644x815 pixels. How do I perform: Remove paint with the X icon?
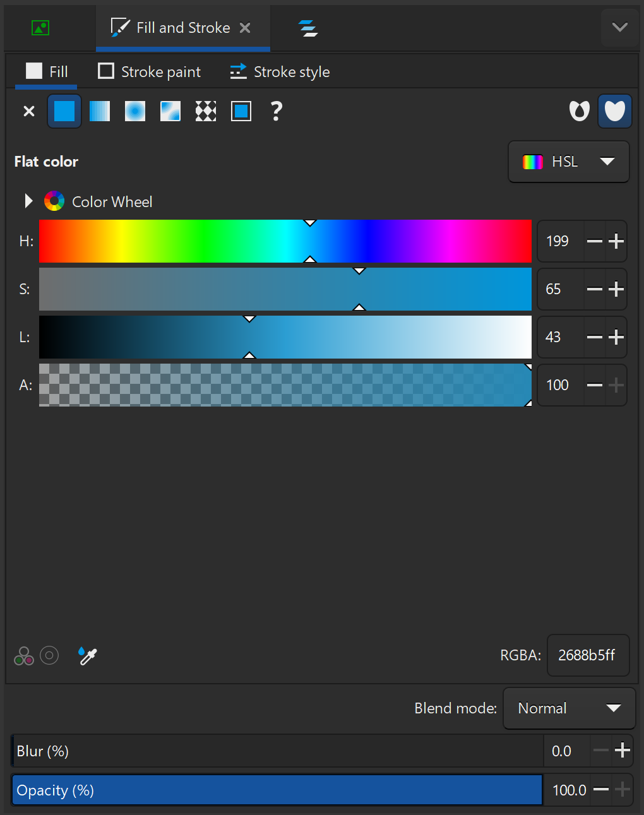29,111
